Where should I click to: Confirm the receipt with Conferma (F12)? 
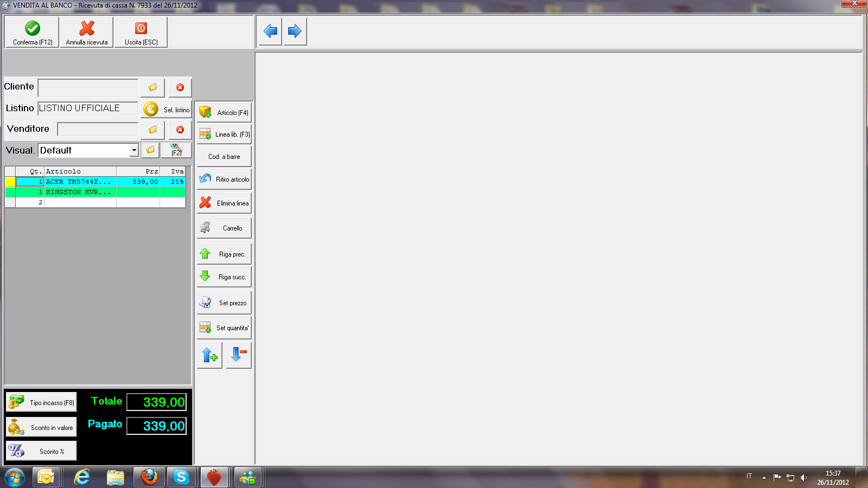(33, 33)
